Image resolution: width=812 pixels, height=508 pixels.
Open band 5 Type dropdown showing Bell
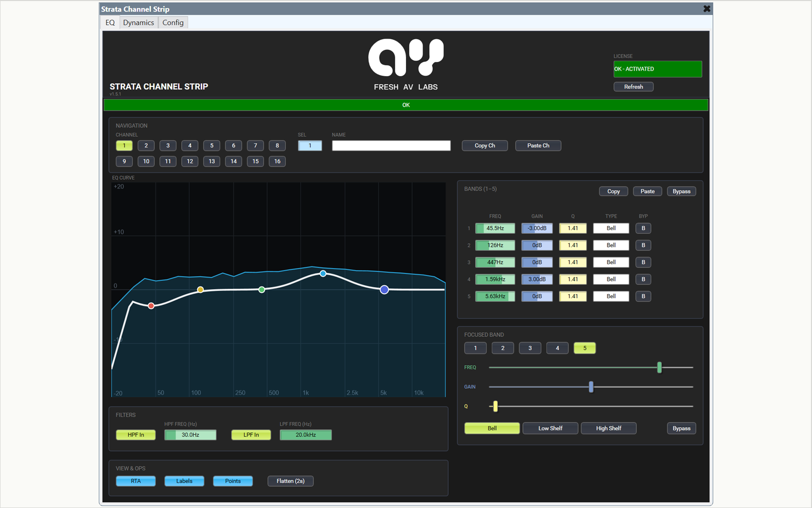coord(611,297)
